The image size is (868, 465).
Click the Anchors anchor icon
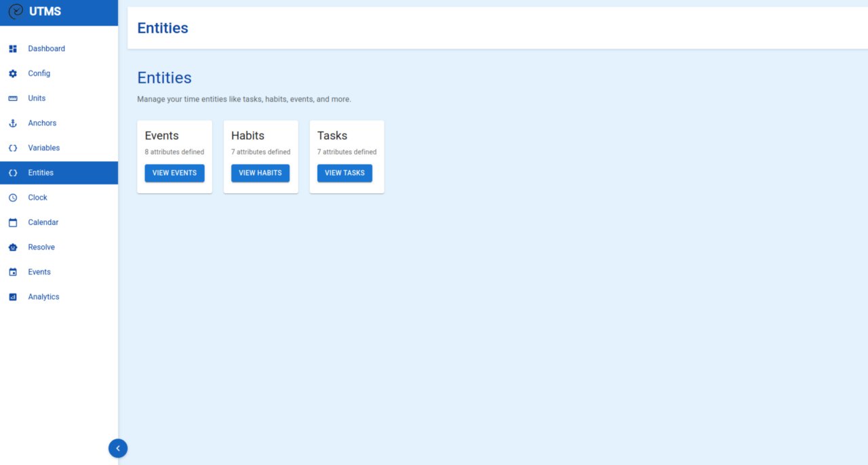[12, 123]
